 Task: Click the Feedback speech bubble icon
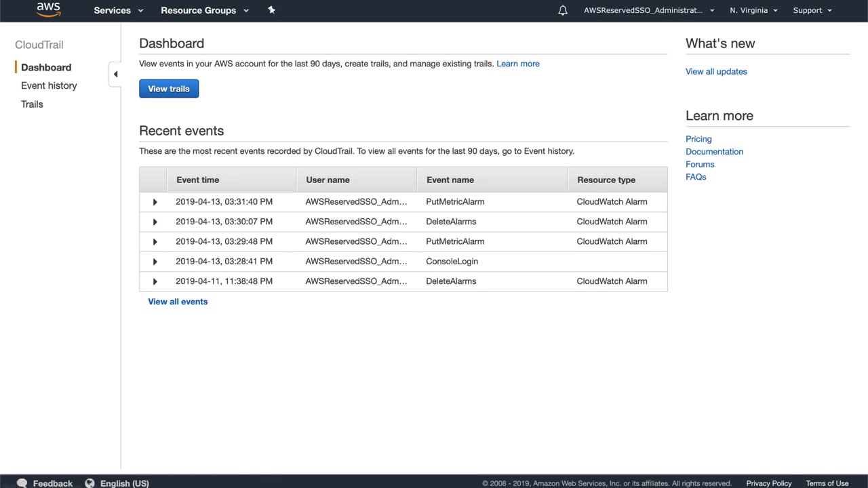click(x=22, y=483)
